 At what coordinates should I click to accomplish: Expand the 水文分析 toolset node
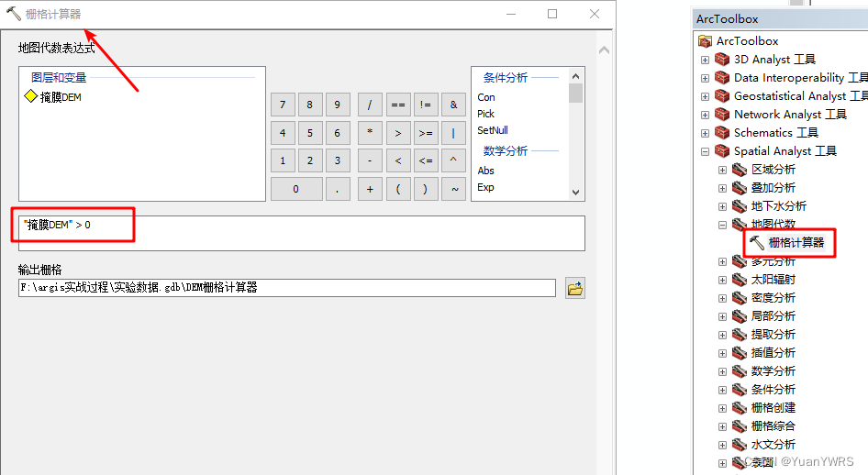pyautogui.click(x=722, y=445)
